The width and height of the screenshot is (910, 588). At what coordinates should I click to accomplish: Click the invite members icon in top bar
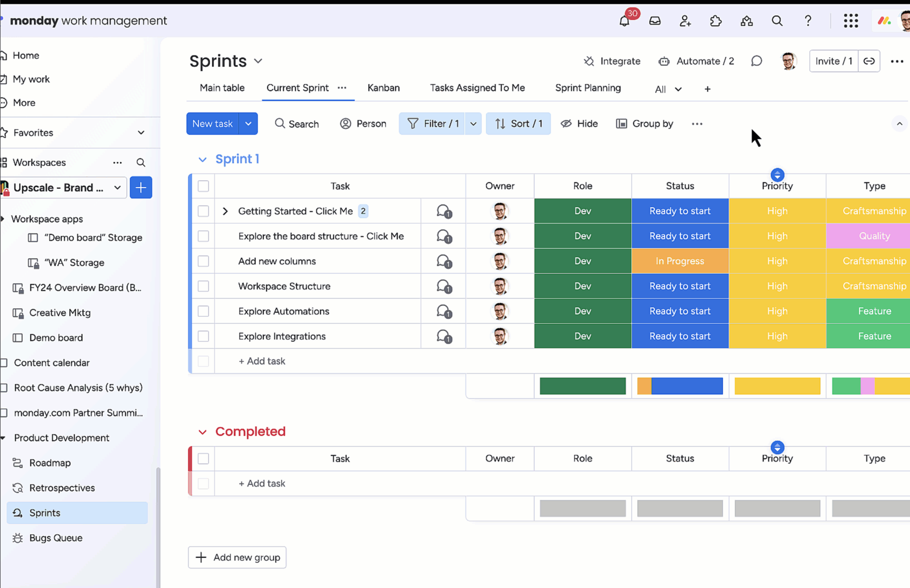pyautogui.click(x=685, y=21)
